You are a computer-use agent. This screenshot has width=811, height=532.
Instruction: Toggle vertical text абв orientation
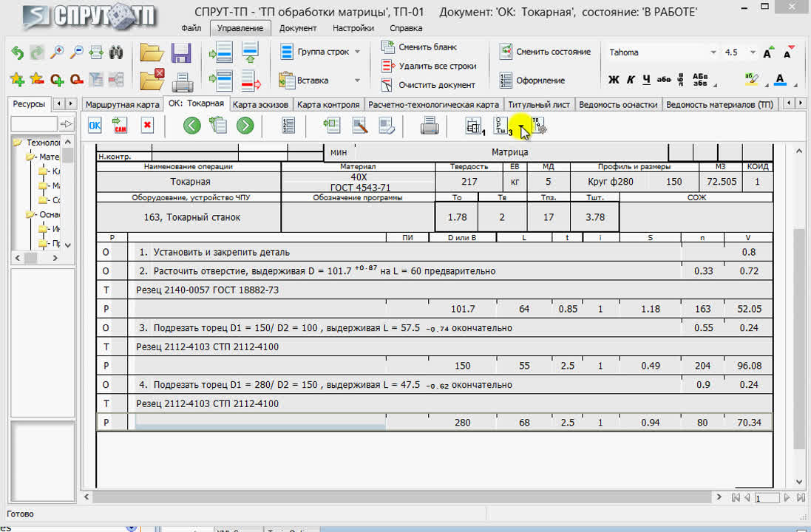click(681, 79)
